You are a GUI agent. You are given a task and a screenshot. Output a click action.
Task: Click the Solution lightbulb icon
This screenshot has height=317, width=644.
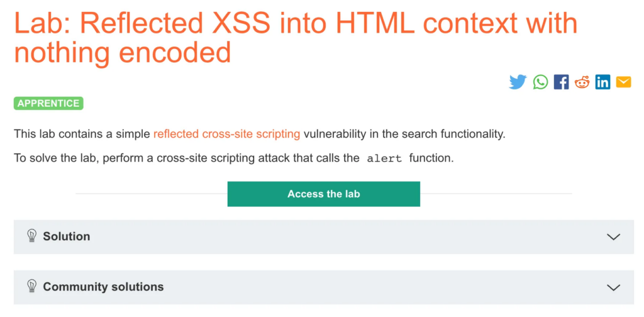coord(31,236)
